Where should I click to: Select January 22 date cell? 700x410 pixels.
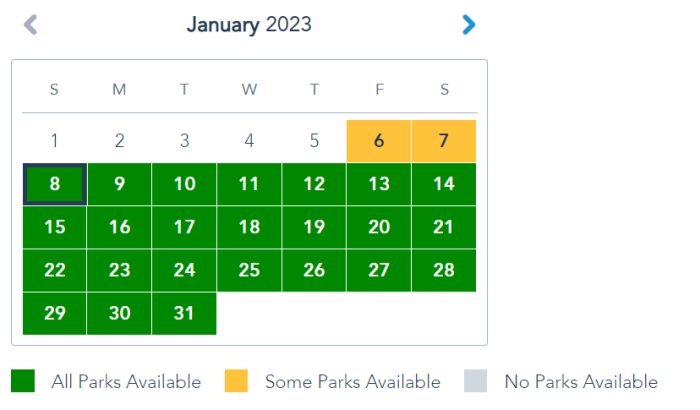point(55,270)
